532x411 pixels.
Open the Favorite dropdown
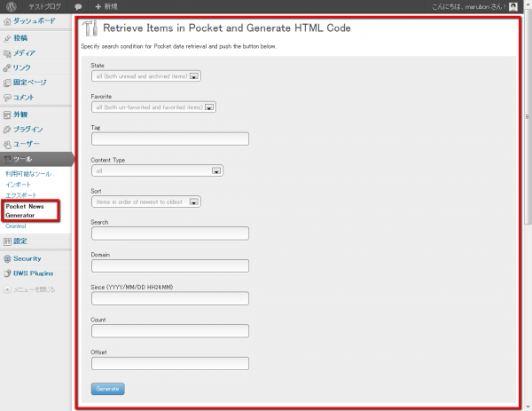coord(153,107)
